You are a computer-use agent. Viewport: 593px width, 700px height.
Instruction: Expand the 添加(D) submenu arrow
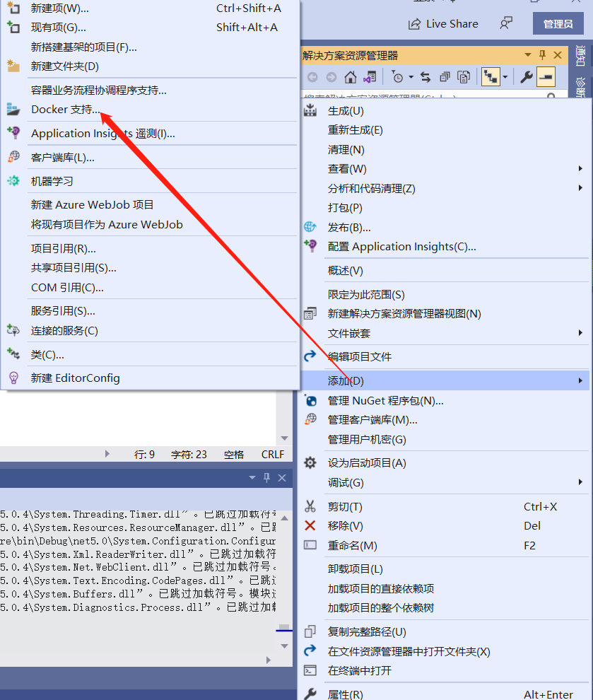point(580,380)
